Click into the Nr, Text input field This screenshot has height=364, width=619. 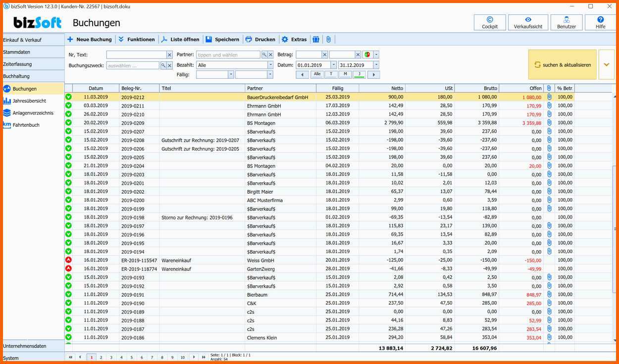tap(136, 55)
